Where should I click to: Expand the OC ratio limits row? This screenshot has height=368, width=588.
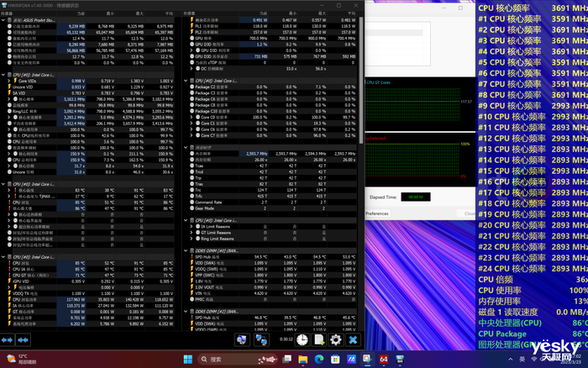coord(192,69)
